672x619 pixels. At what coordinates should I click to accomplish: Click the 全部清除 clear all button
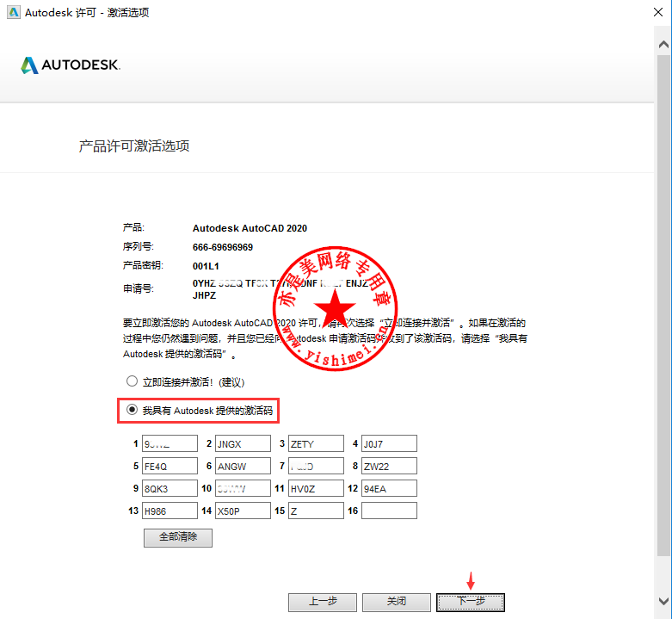click(x=178, y=537)
